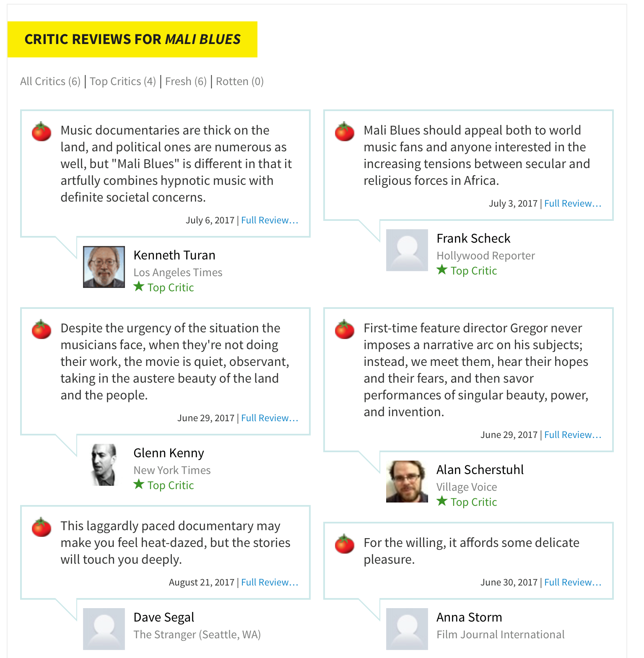Click tomato icon on Dave Segal's review
The image size is (644, 658).
tap(42, 527)
